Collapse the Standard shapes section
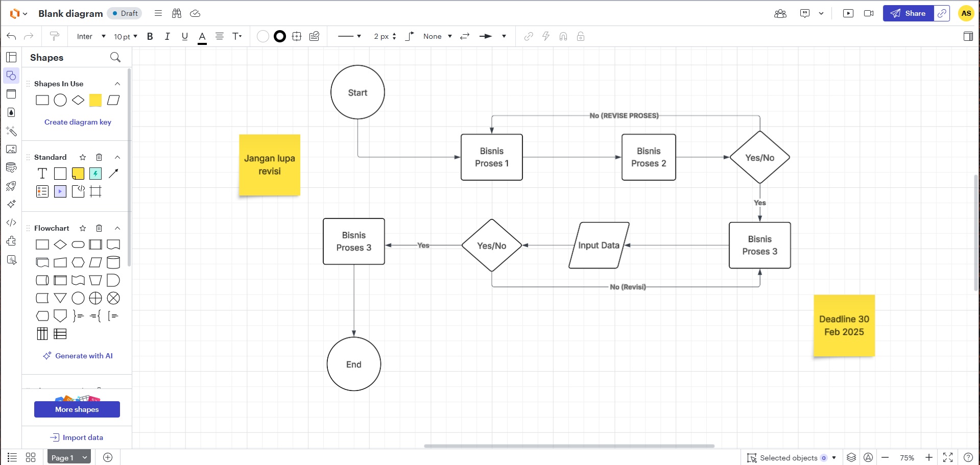Screen dimensions: 980x465 click(117, 157)
